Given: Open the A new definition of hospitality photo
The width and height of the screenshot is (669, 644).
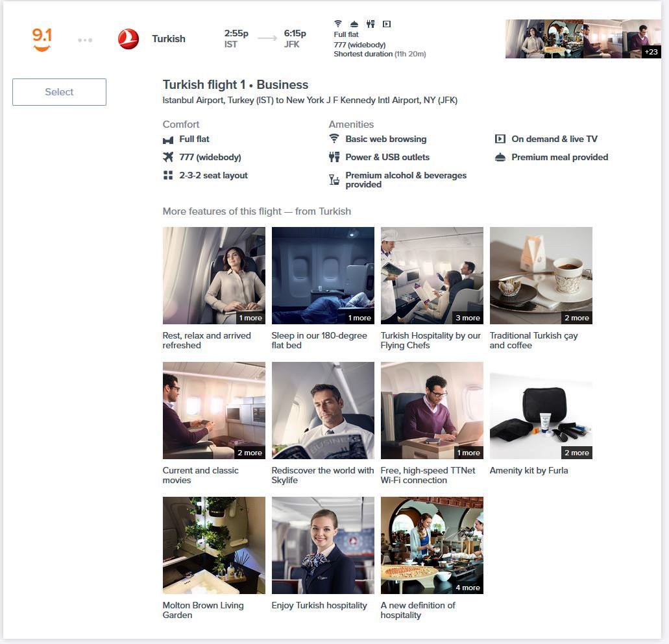Looking at the screenshot, I should click(432, 545).
